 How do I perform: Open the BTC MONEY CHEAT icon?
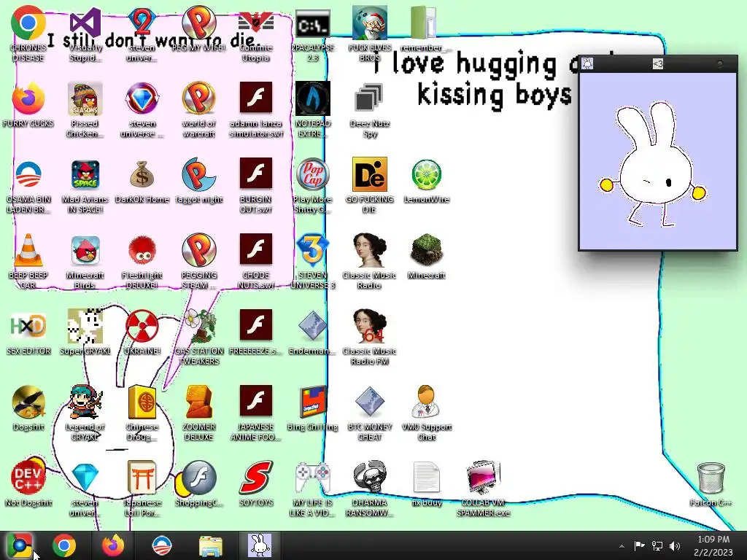[x=369, y=402]
